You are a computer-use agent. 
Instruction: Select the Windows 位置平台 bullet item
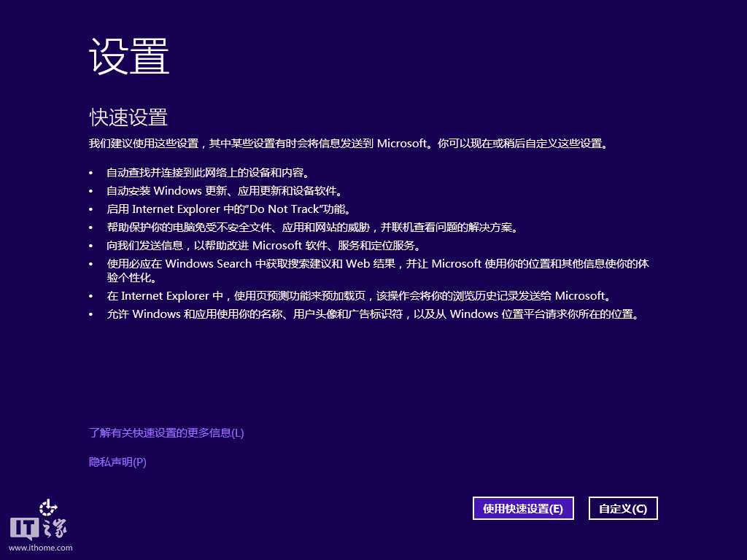coord(365,314)
